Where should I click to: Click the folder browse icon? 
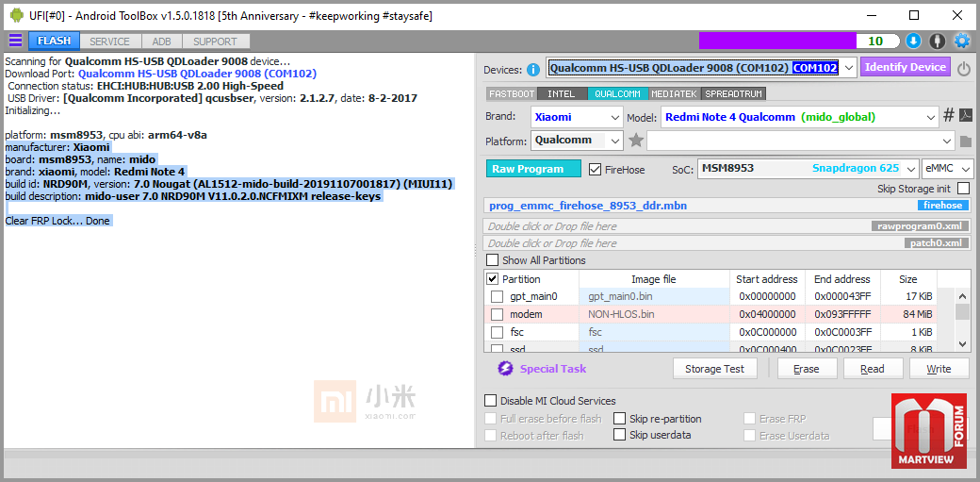(966, 141)
